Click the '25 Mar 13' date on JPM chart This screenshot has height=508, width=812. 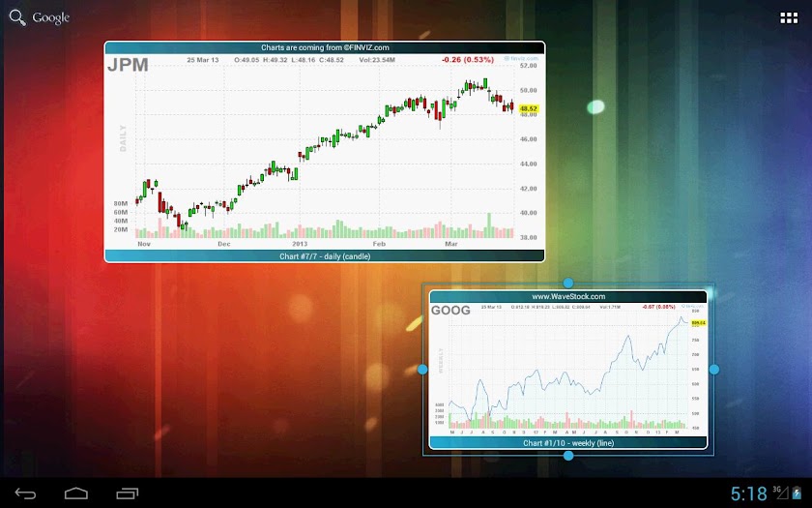click(202, 60)
